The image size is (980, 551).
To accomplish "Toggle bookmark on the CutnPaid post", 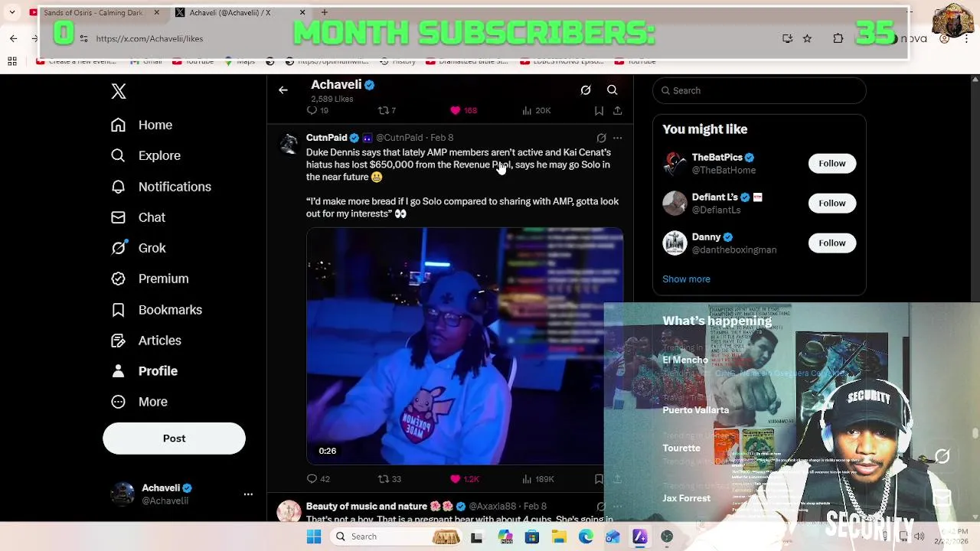I will (x=599, y=479).
